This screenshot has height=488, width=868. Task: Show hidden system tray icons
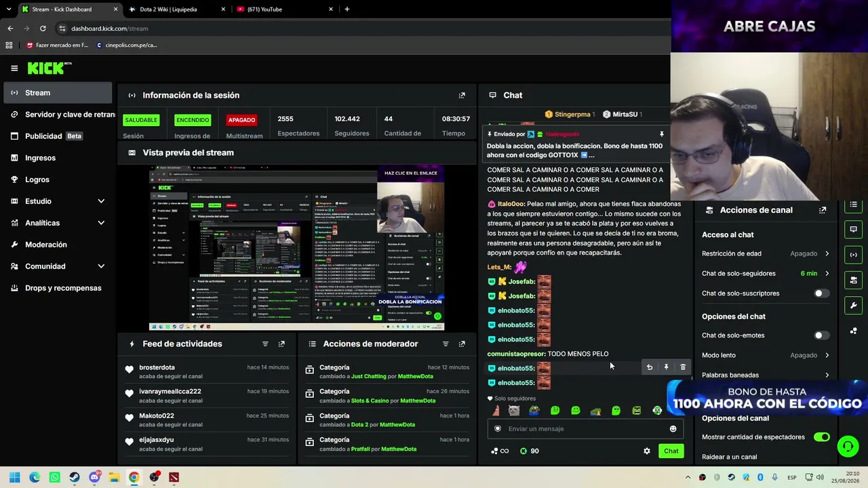(x=688, y=477)
